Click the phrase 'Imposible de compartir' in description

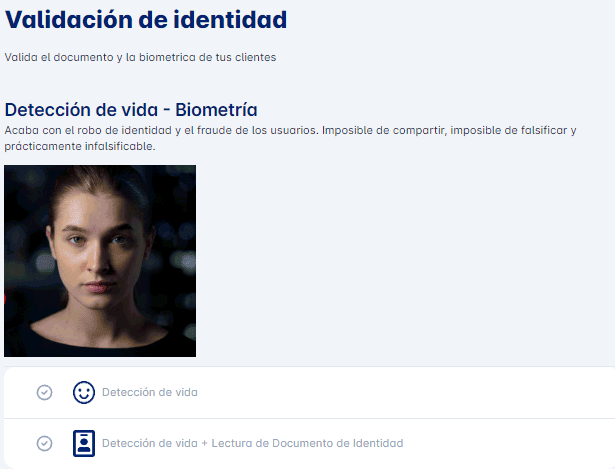click(379, 131)
